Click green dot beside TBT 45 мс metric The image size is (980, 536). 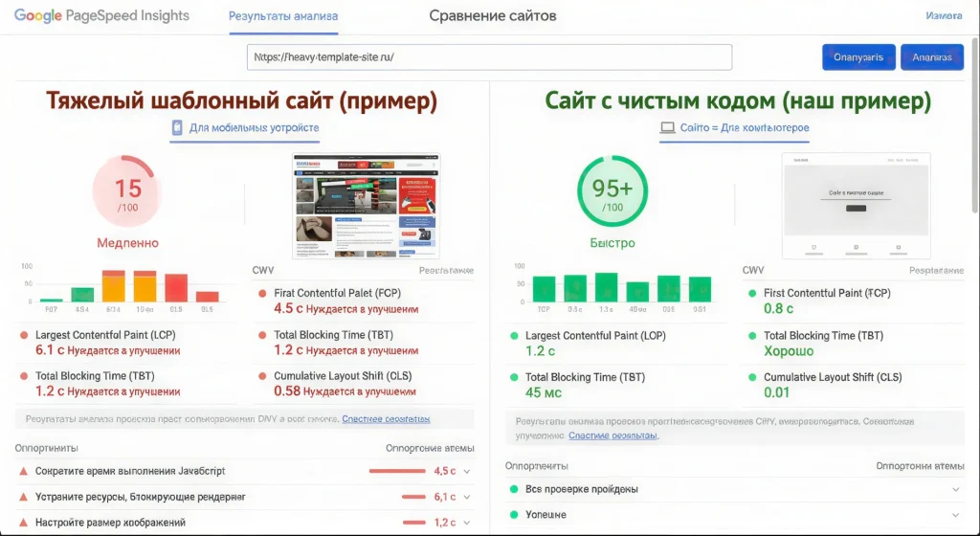click(514, 377)
